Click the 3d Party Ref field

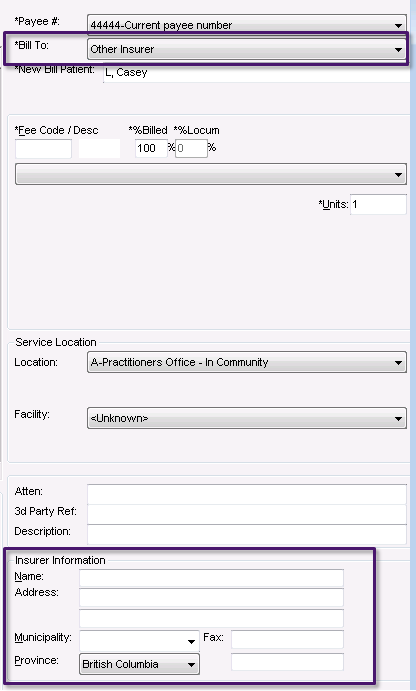(246, 514)
